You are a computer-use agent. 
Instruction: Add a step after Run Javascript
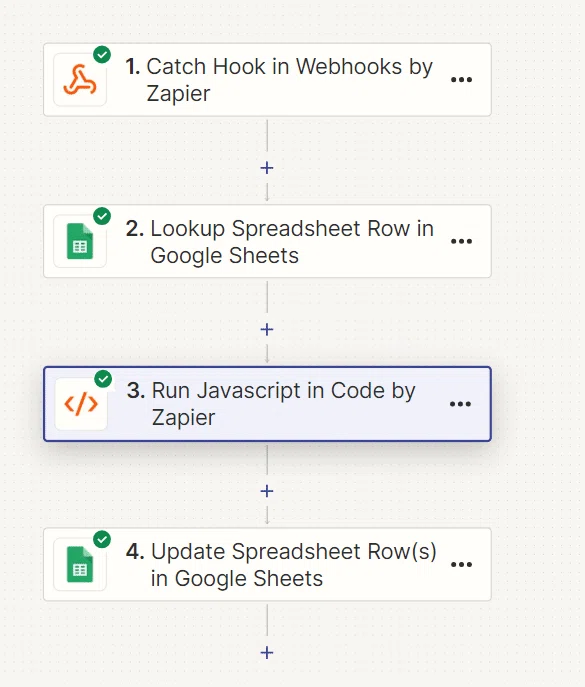point(267,491)
